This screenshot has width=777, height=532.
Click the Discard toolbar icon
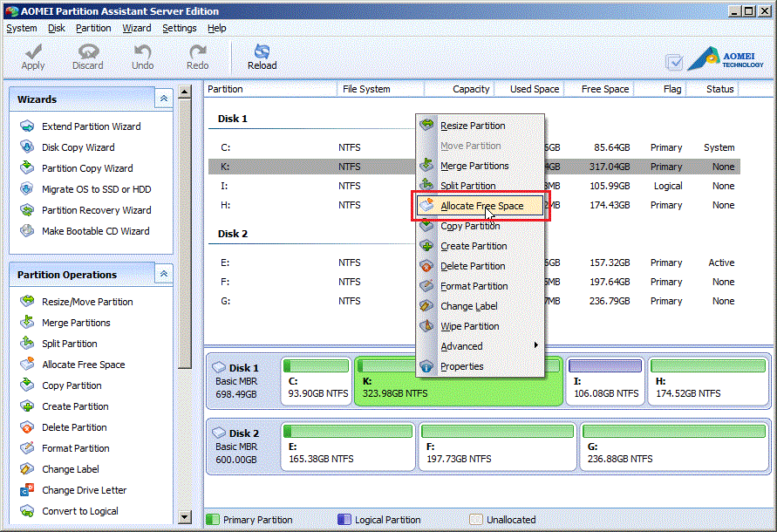pos(88,51)
